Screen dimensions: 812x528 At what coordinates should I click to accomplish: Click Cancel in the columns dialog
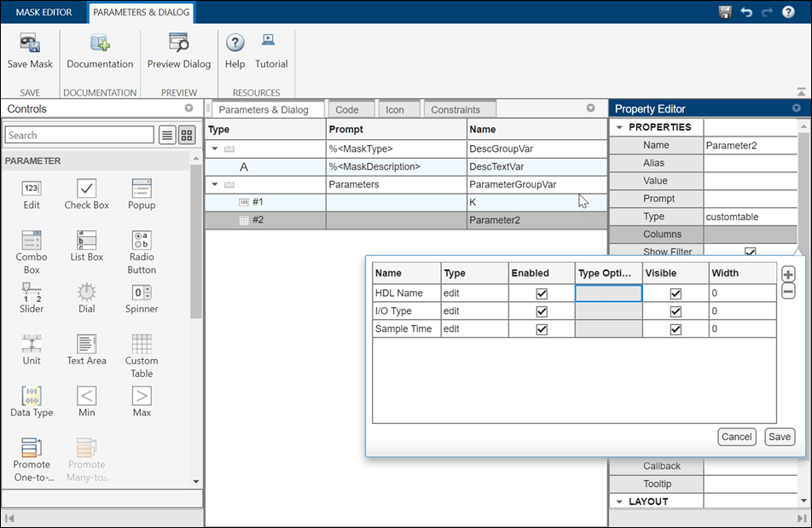pyautogui.click(x=736, y=437)
